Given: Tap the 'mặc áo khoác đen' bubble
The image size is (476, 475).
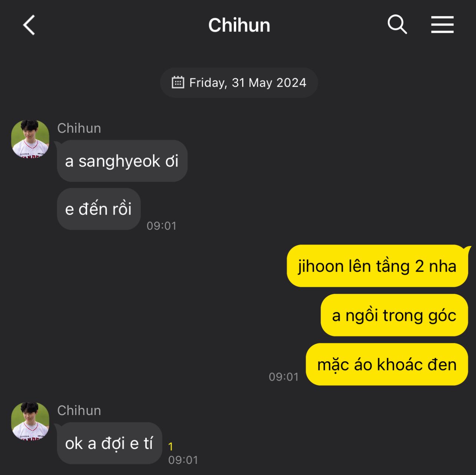Looking at the screenshot, I should pyautogui.click(x=387, y=364).
